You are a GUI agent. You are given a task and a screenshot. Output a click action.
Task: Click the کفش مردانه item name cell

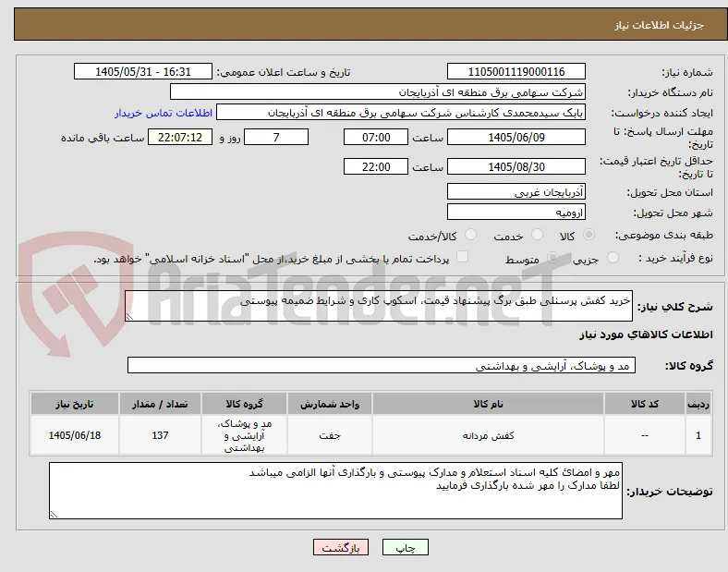[x=488, y=435]
